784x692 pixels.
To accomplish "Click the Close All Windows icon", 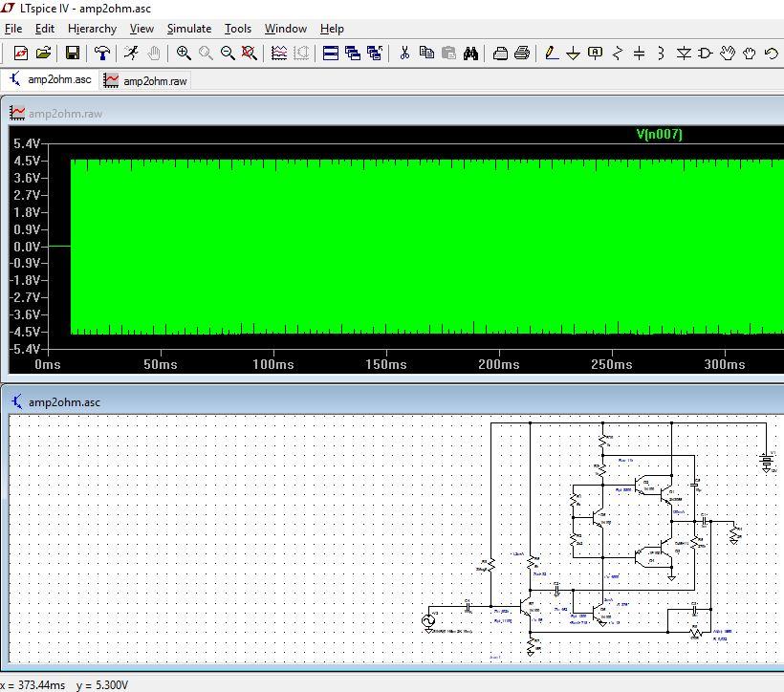I will (x=375, y=53).
